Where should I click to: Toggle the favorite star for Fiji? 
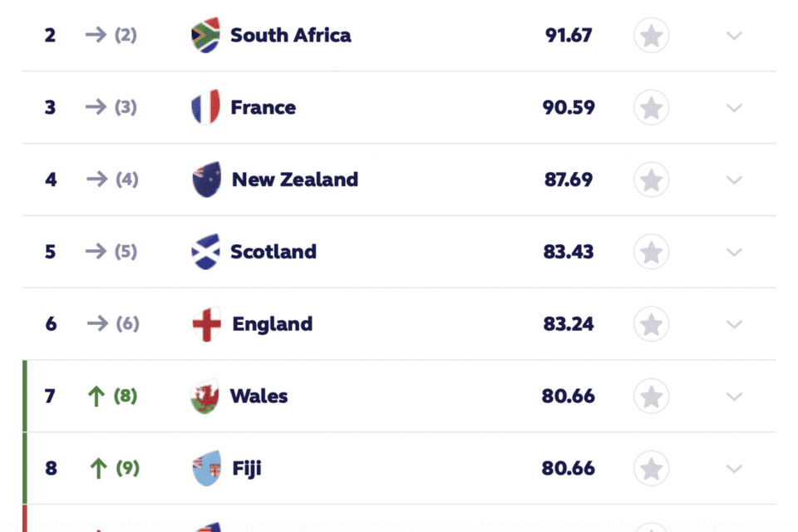(651, 468)
